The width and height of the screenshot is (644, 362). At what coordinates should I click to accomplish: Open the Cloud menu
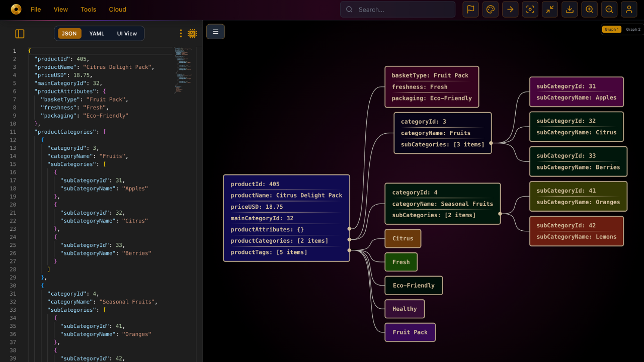[x=117, y=9]
